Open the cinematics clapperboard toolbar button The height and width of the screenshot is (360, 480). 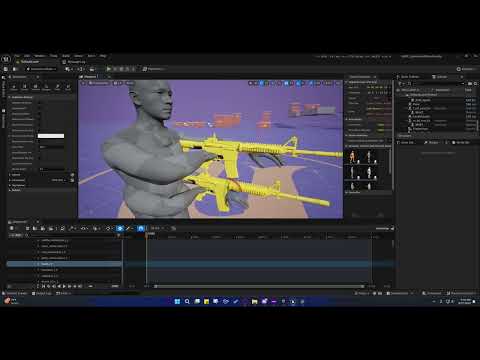click(x=92, y=69)
